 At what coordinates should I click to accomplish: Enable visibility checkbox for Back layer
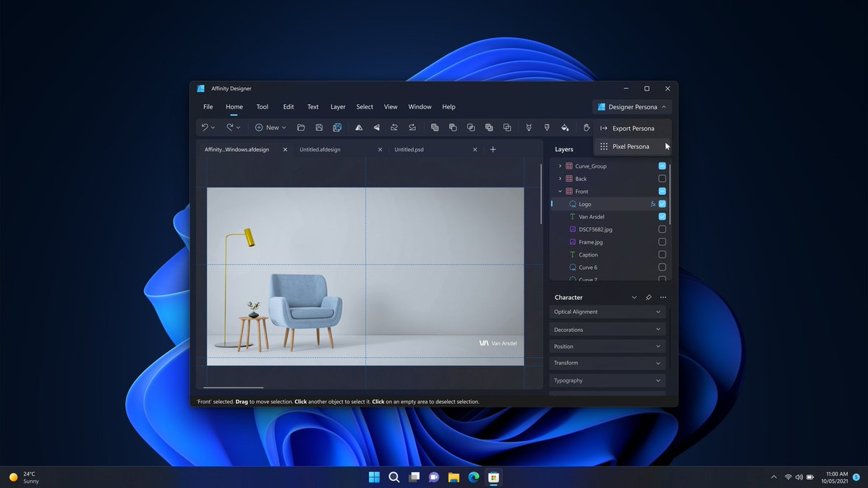662,179
